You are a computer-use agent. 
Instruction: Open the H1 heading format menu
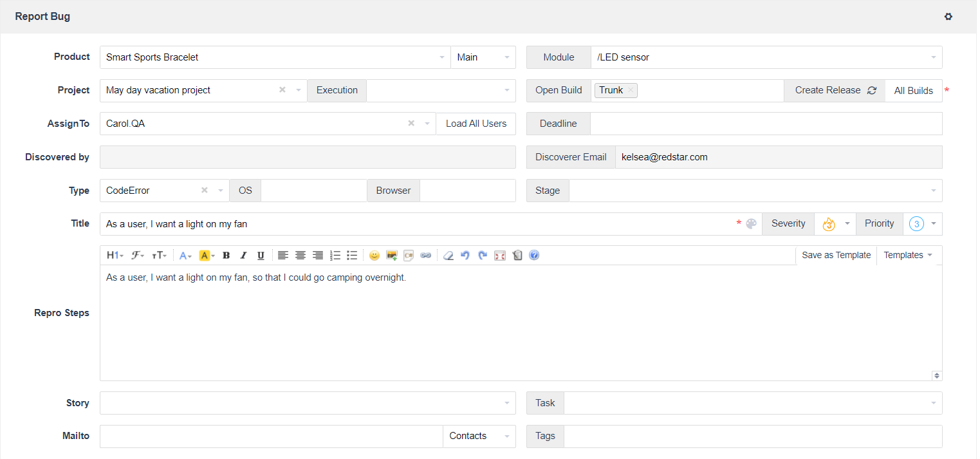click(115, 256)
